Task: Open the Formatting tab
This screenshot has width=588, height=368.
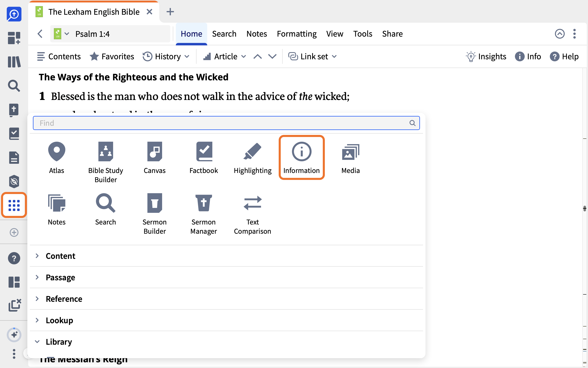Action: 297,34
